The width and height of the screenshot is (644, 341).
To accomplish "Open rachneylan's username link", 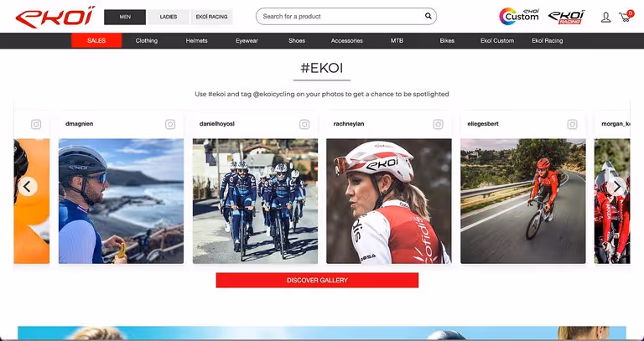I will pos(349,124).
